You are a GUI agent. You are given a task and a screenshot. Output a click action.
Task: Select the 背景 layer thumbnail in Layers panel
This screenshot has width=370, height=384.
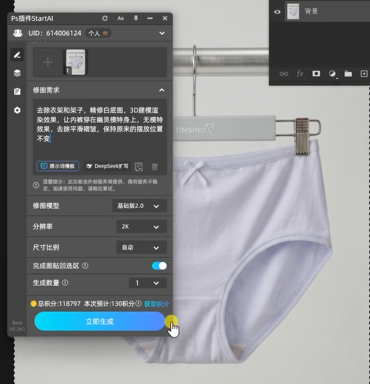click(x=293, y=12)
